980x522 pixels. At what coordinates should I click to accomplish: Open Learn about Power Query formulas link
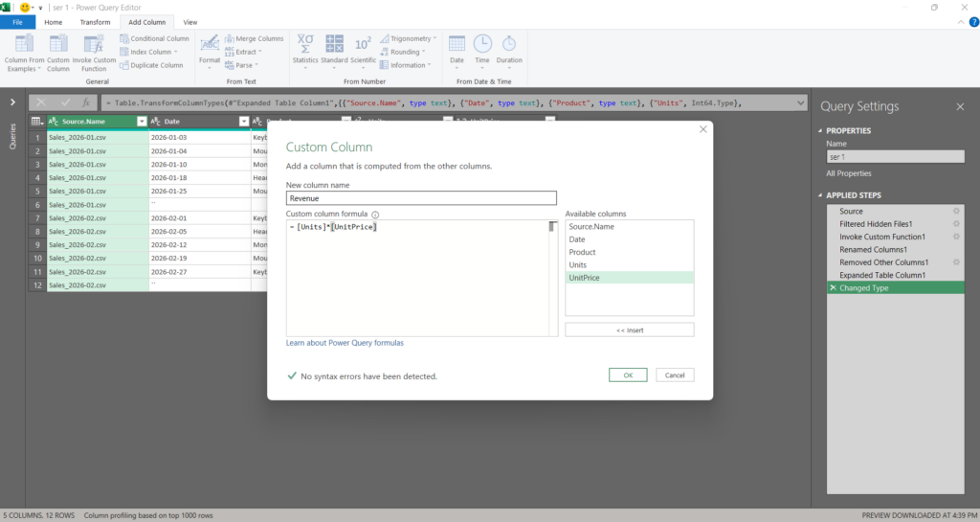345,343
